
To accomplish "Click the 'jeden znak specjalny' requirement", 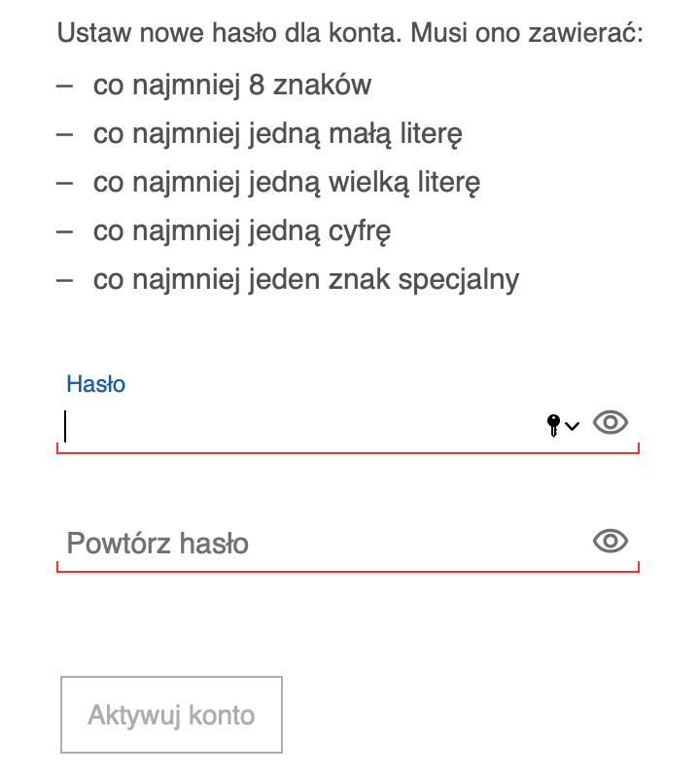I will (x=306, y=280).
